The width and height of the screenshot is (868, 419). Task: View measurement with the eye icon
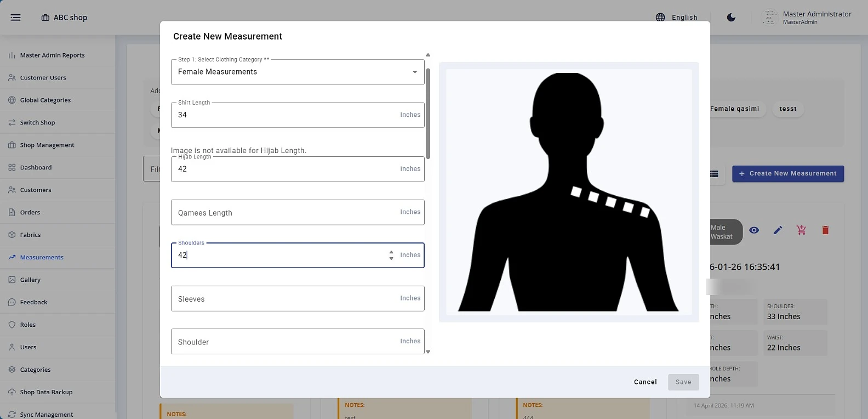pyautogui.click(x=754, y=230)
